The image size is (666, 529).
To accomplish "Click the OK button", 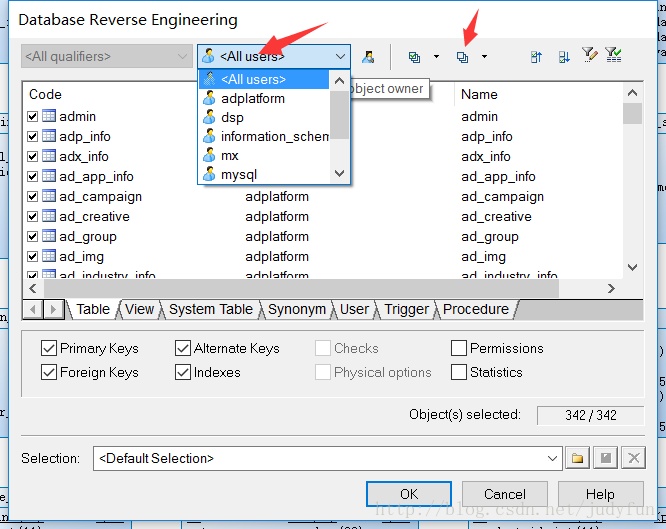I will pos(409,494).
